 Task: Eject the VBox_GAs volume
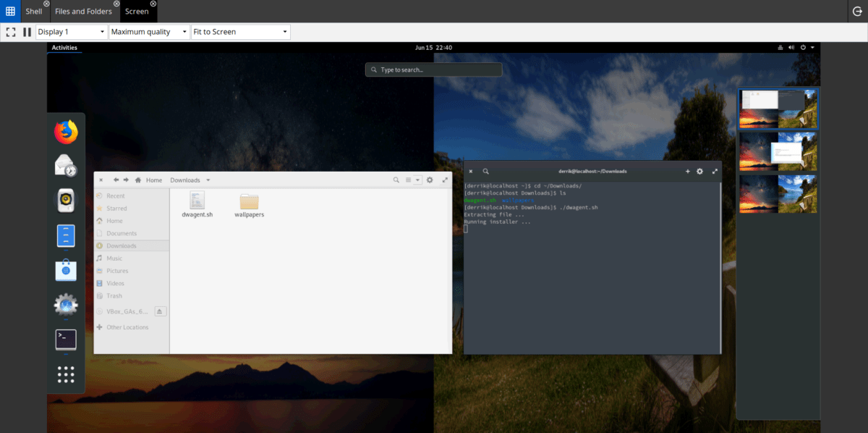point(161,311)
